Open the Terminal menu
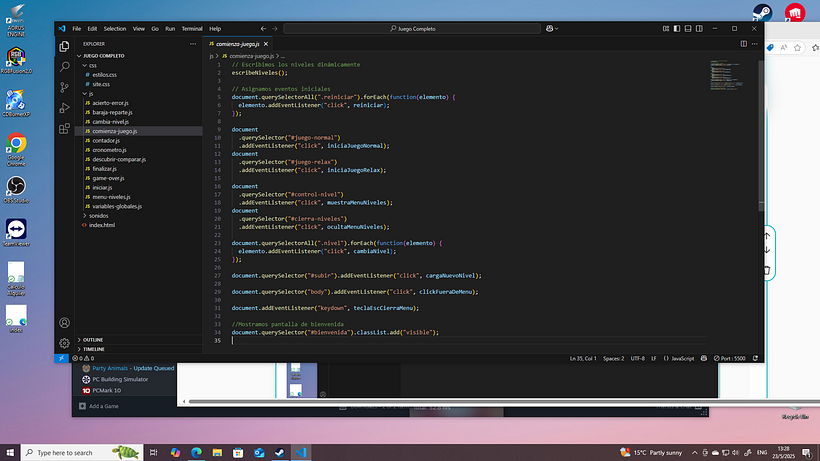This screenshot has width=820, height=461. click(x=192, y=29)
